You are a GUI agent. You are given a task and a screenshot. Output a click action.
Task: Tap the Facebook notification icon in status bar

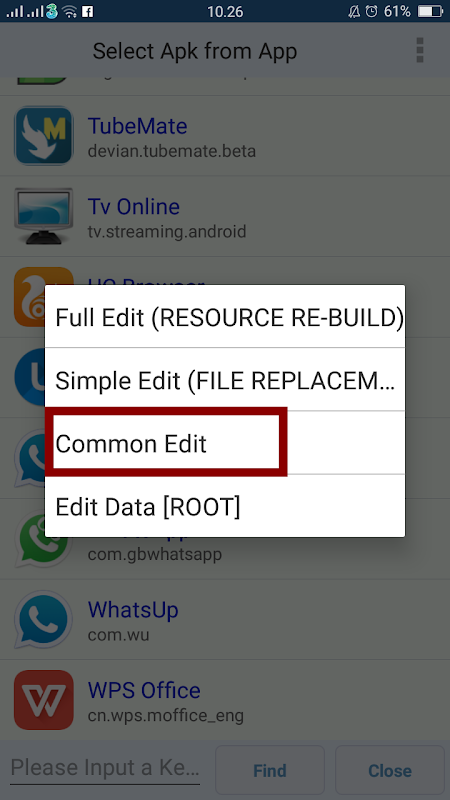(x=87, y=12)
